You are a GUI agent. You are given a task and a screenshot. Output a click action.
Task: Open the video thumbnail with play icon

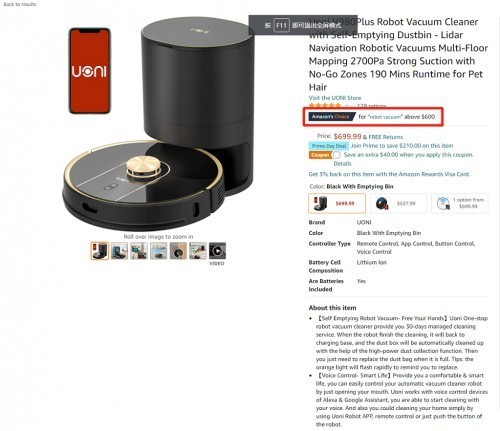[x=217, y=251]
